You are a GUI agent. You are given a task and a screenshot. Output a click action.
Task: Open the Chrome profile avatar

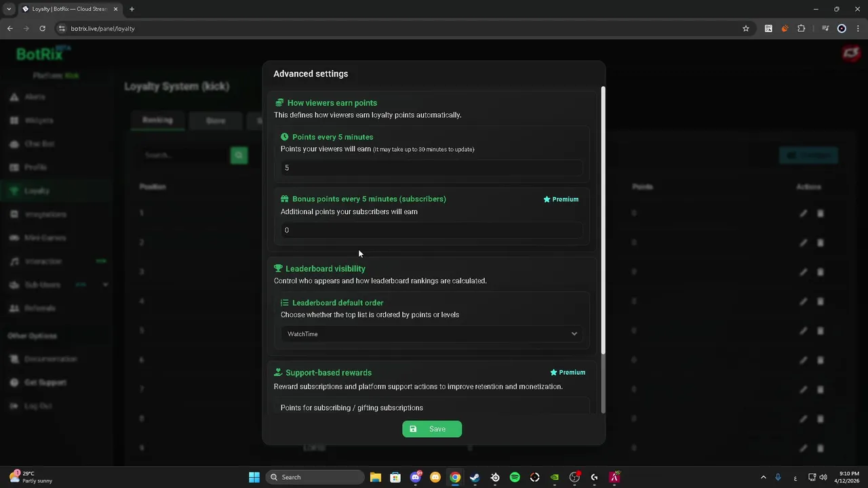coord(842,28)
